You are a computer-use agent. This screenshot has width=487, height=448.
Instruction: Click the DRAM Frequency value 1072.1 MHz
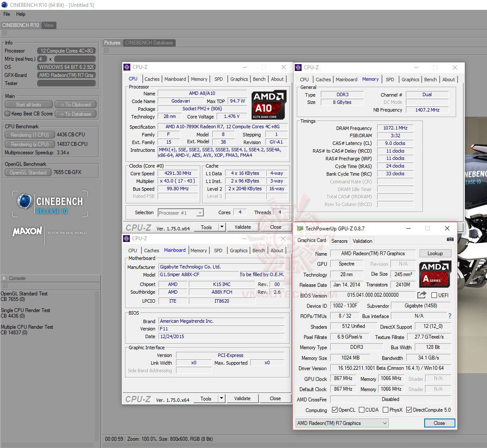click(395, 128)
